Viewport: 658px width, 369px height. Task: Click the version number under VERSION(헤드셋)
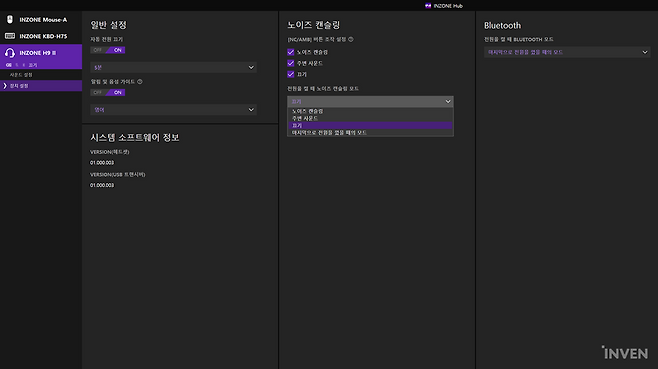[x=102, y=162]
